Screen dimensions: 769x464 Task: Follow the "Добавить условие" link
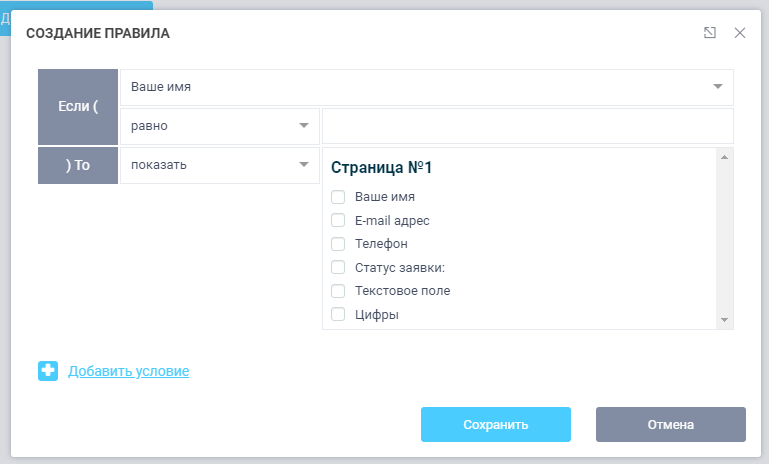point(128,371)
